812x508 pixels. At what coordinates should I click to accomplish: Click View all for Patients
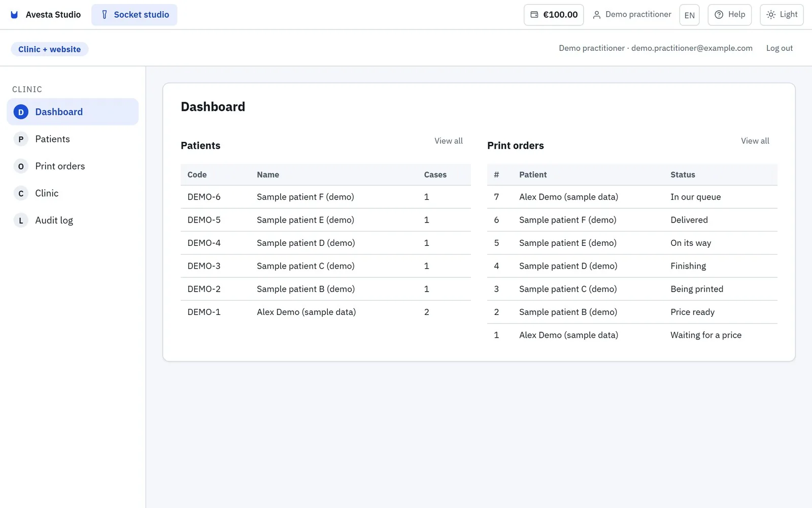(x=449, y=141)
